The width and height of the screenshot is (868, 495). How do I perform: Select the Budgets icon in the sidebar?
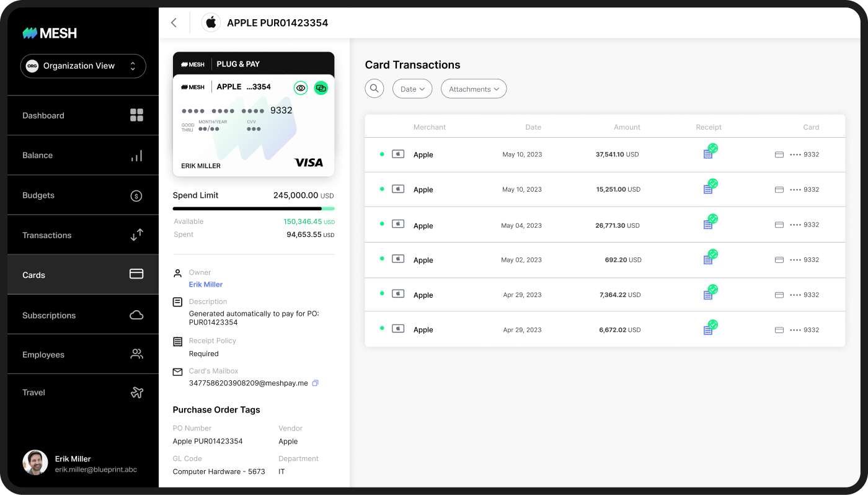click(136, 195)
